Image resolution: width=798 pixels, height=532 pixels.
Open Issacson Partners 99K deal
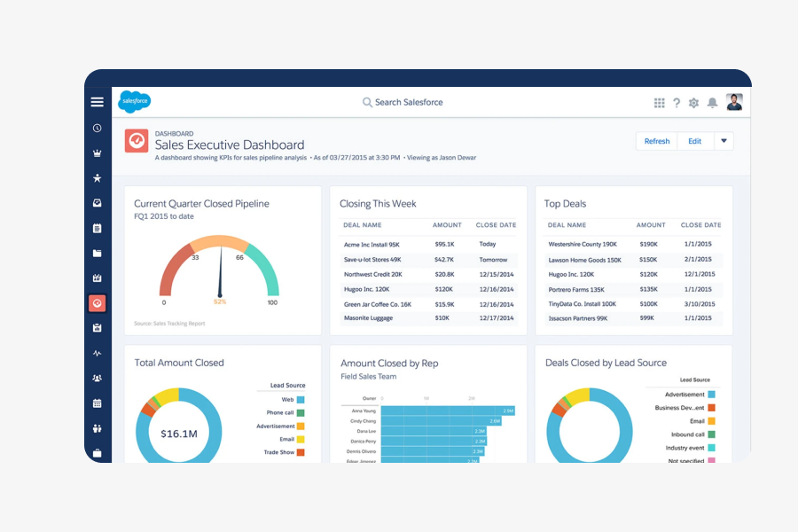pos(577,318)
